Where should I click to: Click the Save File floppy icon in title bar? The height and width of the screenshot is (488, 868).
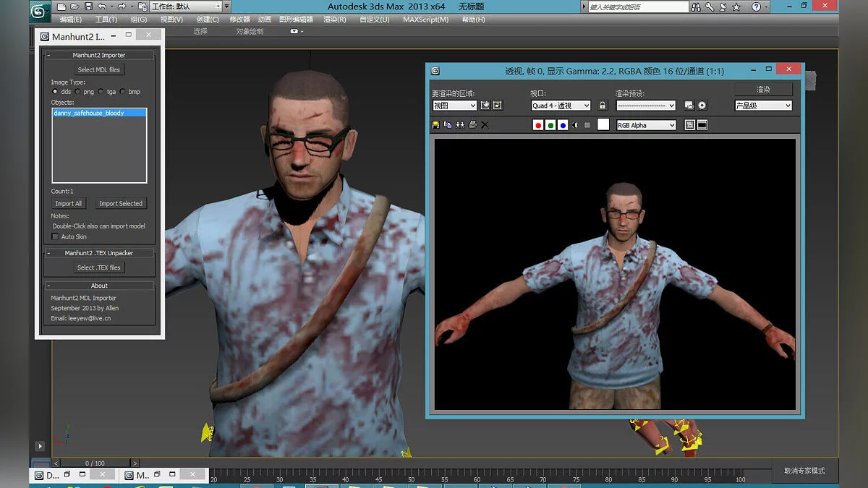tap(88, 7)
